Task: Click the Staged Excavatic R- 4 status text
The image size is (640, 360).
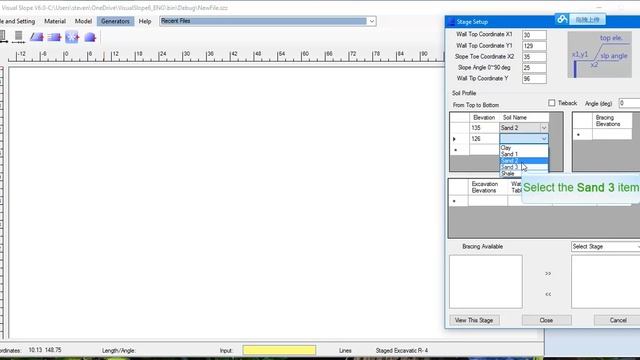Action: (x=402, y=350)
